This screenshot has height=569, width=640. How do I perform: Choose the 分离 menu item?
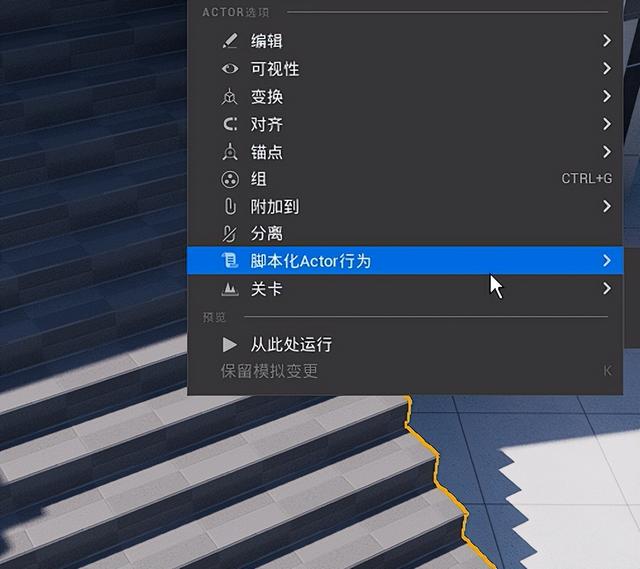point(405,234)
